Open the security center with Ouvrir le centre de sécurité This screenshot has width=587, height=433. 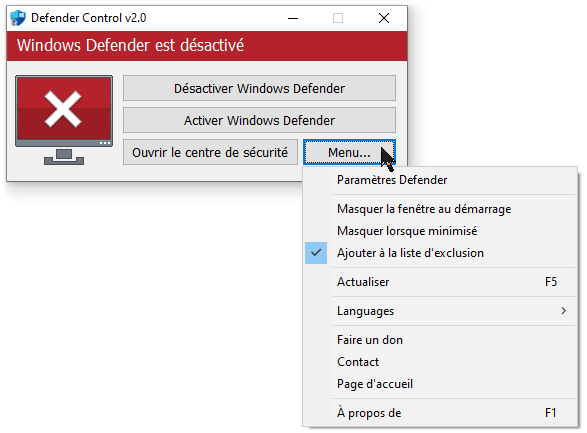click(210, 152)
